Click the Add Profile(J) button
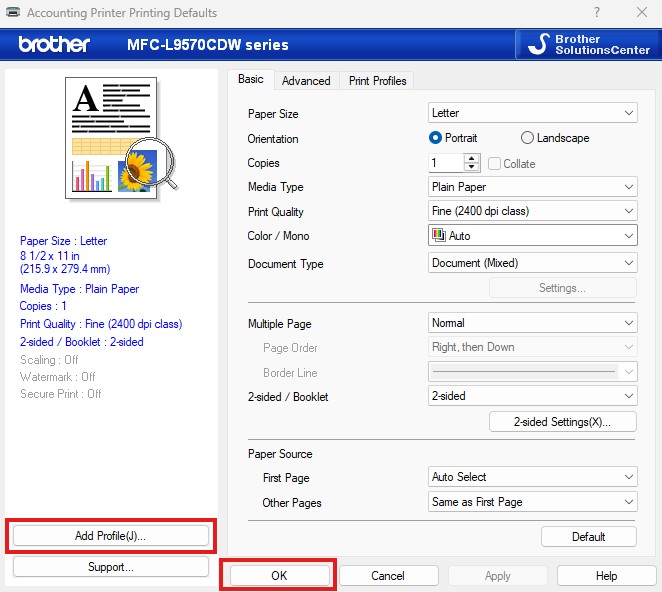The image size is (662, 592). pos(111,536)
